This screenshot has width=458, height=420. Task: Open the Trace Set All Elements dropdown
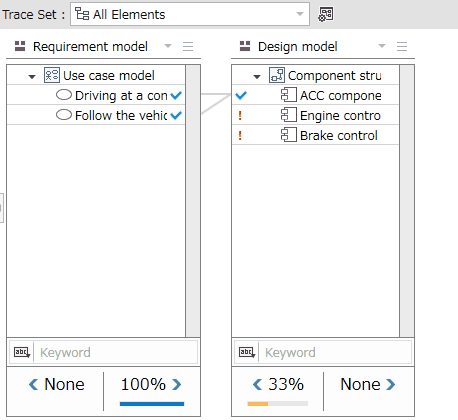(190, 14)
